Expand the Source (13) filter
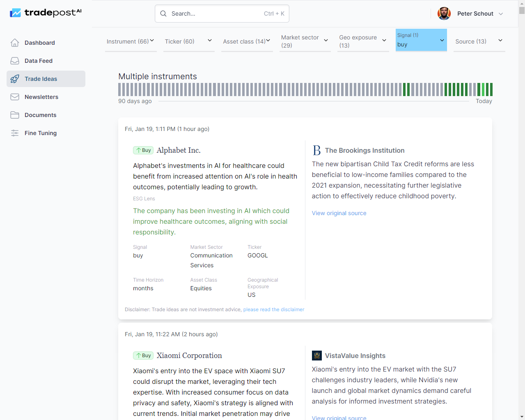Screen dimensions: 525x420 479,41
